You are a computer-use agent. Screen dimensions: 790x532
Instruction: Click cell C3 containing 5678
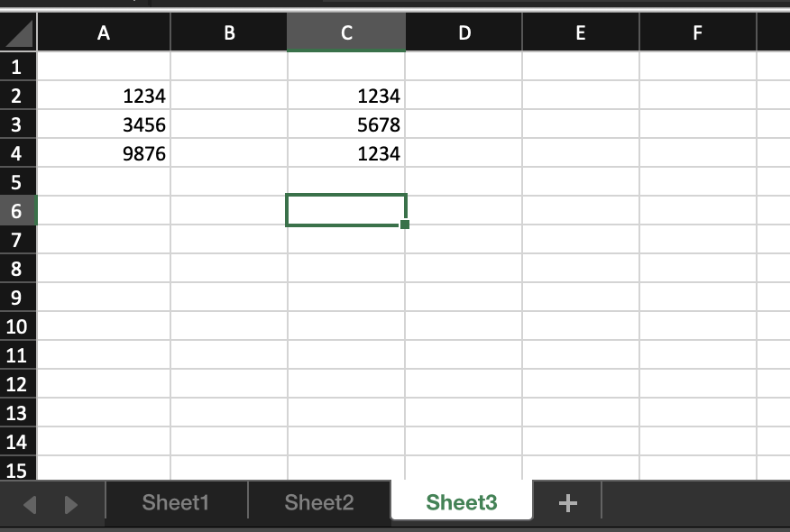click(346, 124)
